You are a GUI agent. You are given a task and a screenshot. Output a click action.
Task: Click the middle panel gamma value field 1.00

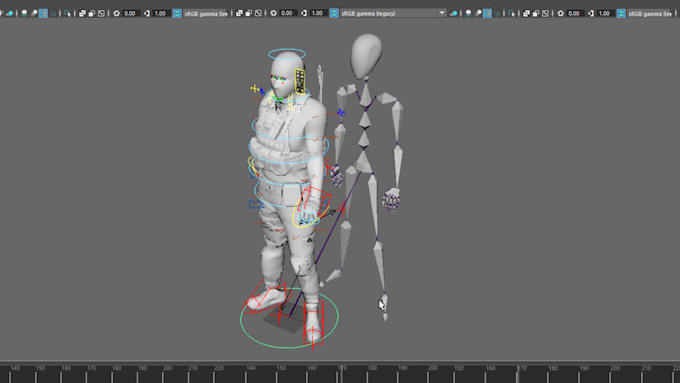pyautogui.click(x=317, y=13)
